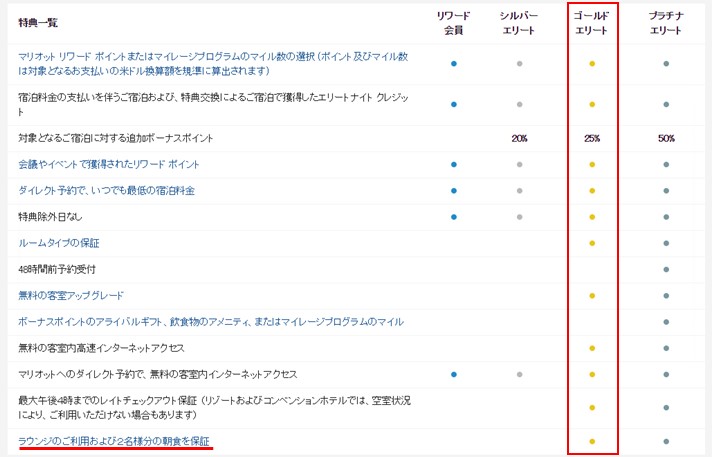Click the silver dot in 会議やイベント row
The height and width of the screenshot is (457, 712).
[x=519, y=164]
